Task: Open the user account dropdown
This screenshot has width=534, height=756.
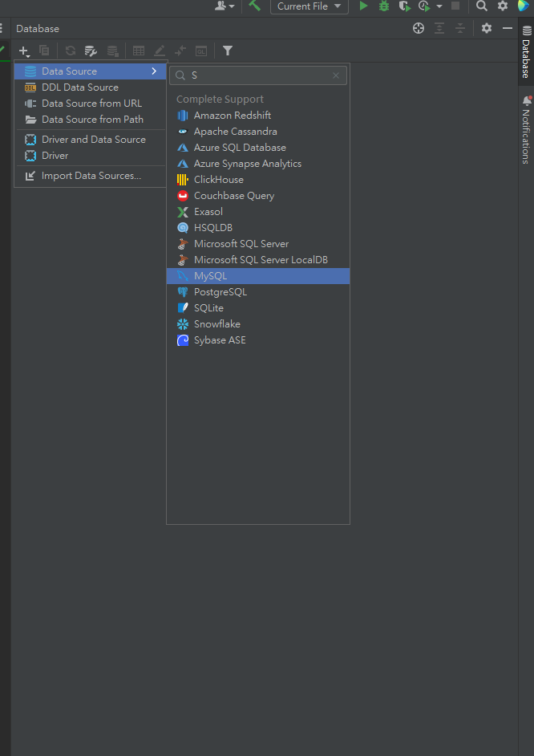Action: (x=225, y=6)
